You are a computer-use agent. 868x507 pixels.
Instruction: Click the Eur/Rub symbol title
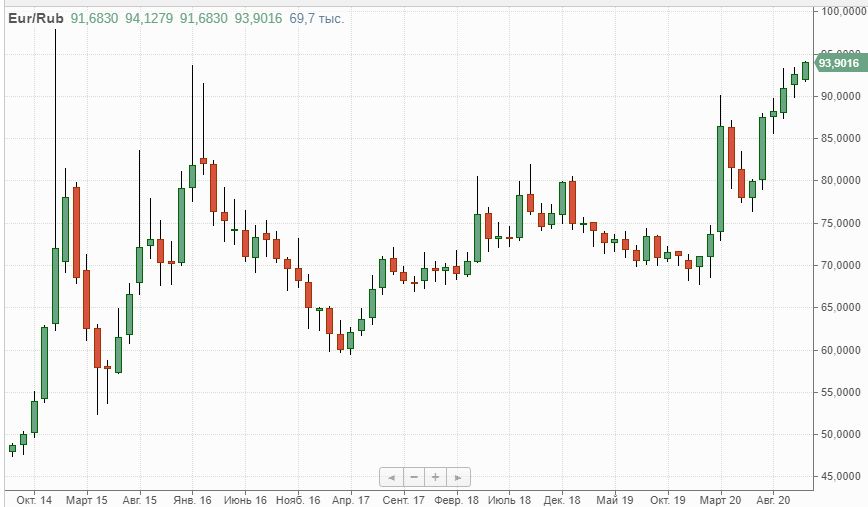pyautogui.click(x=36, y=18)
